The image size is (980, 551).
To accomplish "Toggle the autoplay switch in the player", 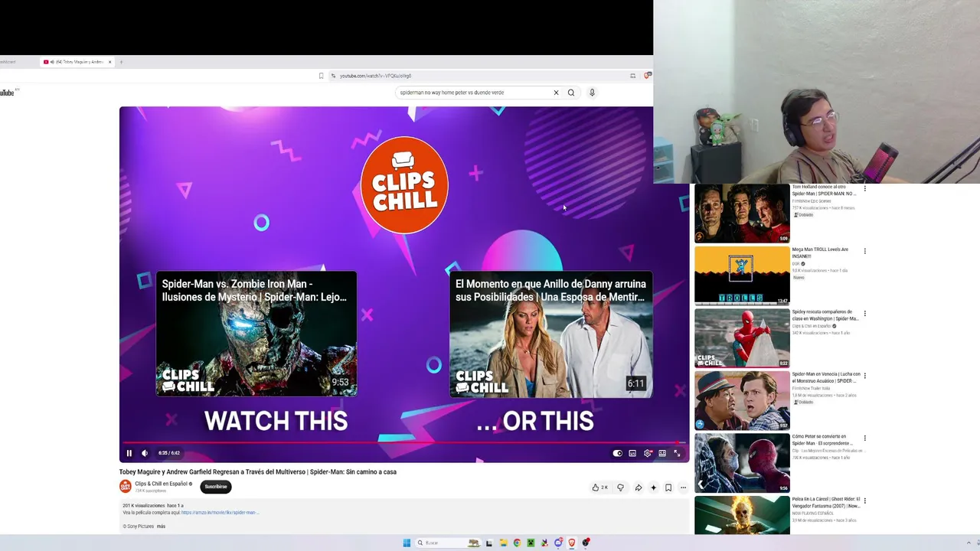I will pos(618,453).
